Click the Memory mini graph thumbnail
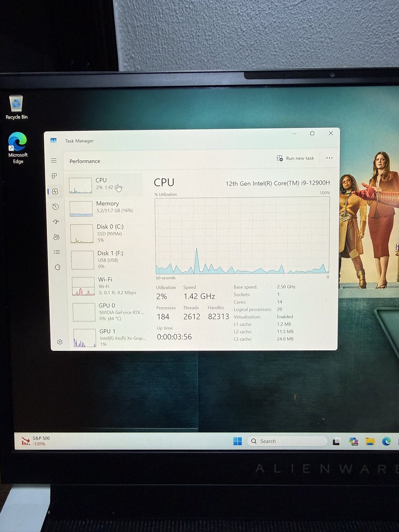Screen dimensions: 399x532 click(81, 208)
